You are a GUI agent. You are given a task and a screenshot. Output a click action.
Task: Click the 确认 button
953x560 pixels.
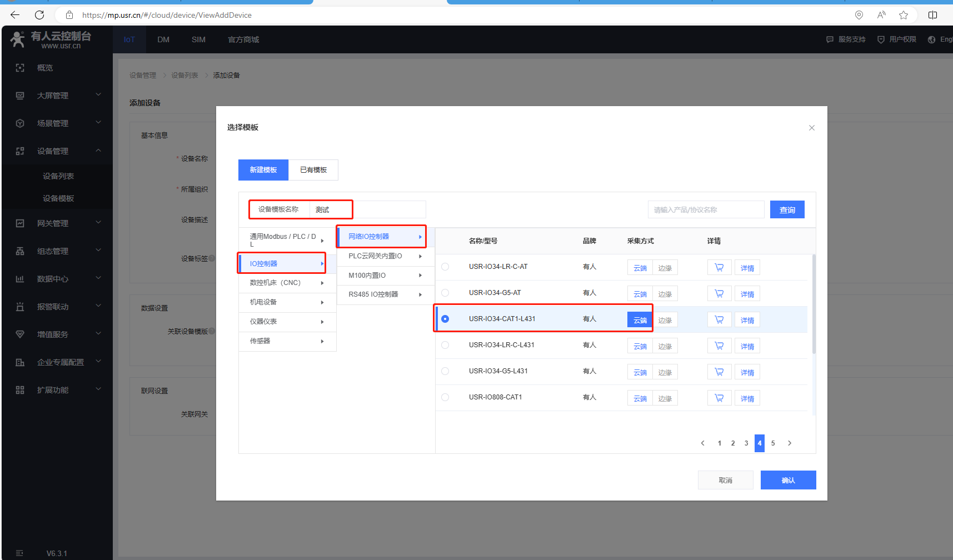click(788, 480)
